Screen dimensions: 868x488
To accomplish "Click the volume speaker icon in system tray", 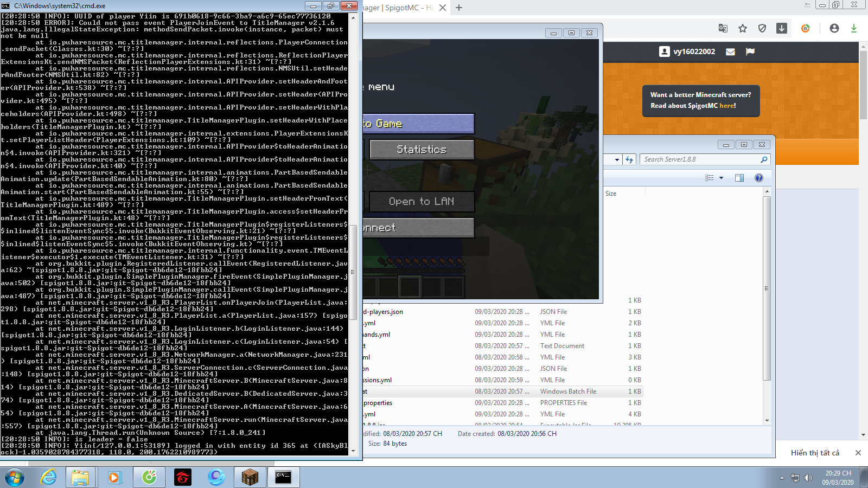I will [x=808, y=478].
